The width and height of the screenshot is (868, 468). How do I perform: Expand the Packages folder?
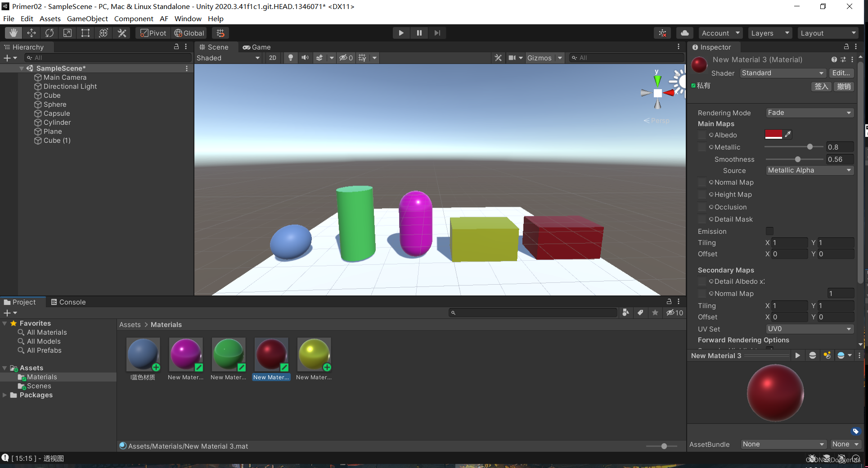pos(4,395)
